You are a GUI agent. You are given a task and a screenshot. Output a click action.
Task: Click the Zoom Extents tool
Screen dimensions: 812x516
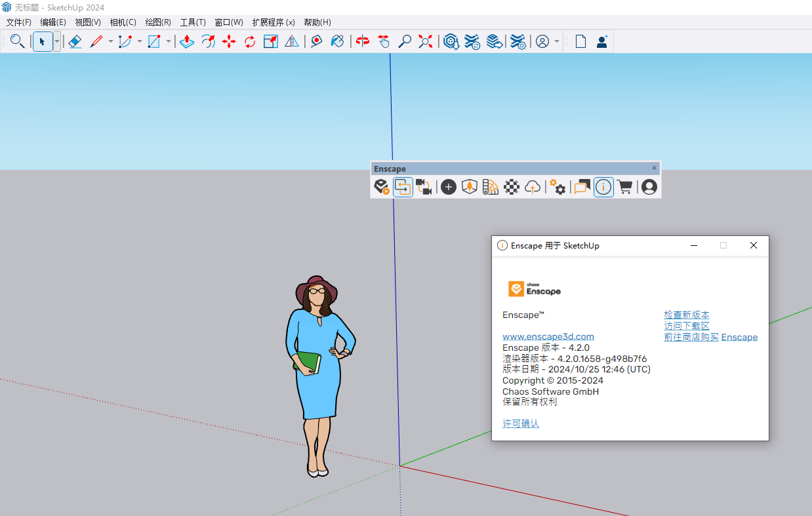(426, 42)
